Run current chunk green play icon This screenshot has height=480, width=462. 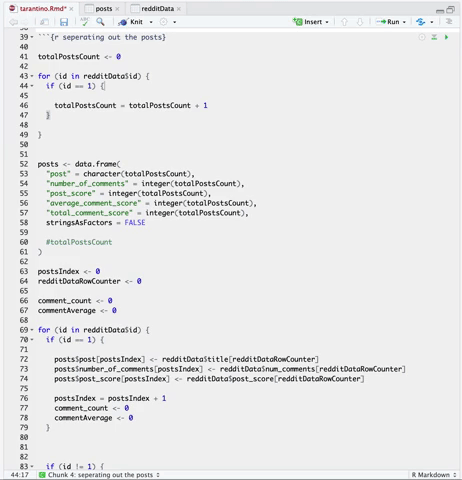click(x=446, y=37)
